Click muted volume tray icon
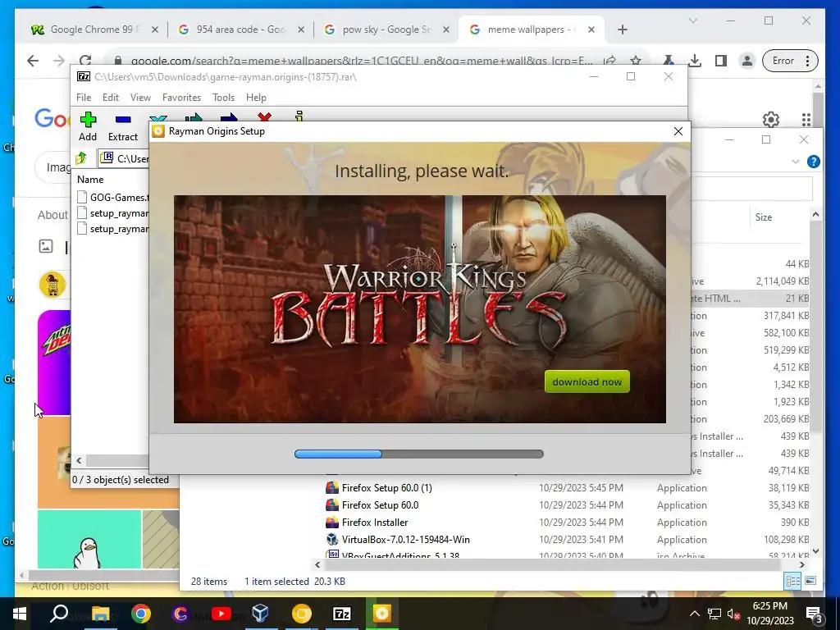The image size is (840, 630). 734,614
